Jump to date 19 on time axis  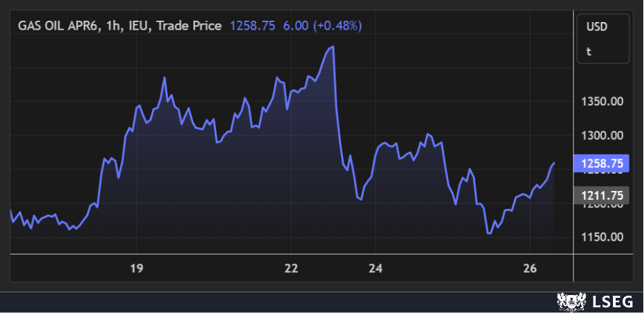point(137,268)
